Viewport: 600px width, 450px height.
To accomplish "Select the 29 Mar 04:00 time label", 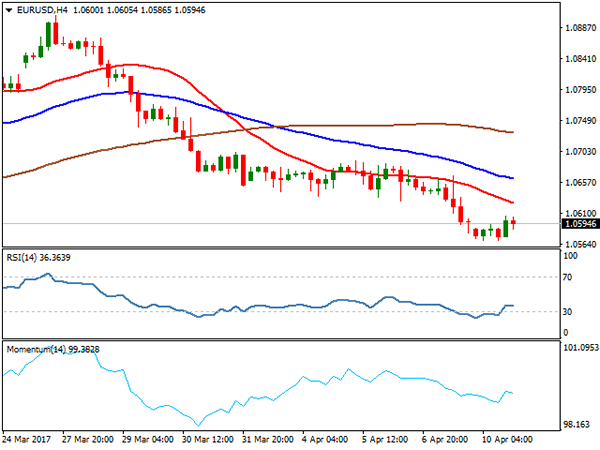I will (x=148, y=439).
